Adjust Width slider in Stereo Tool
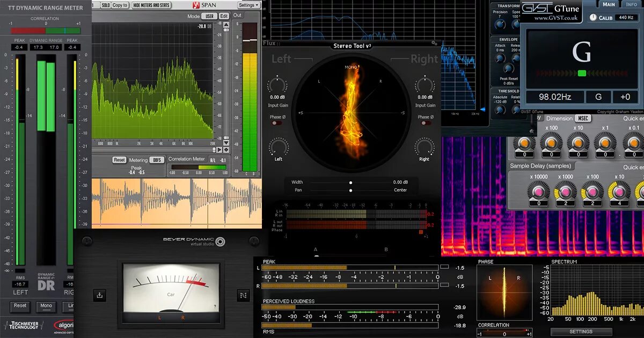Screen dimensions: 644x338 [x=350, y=182]
